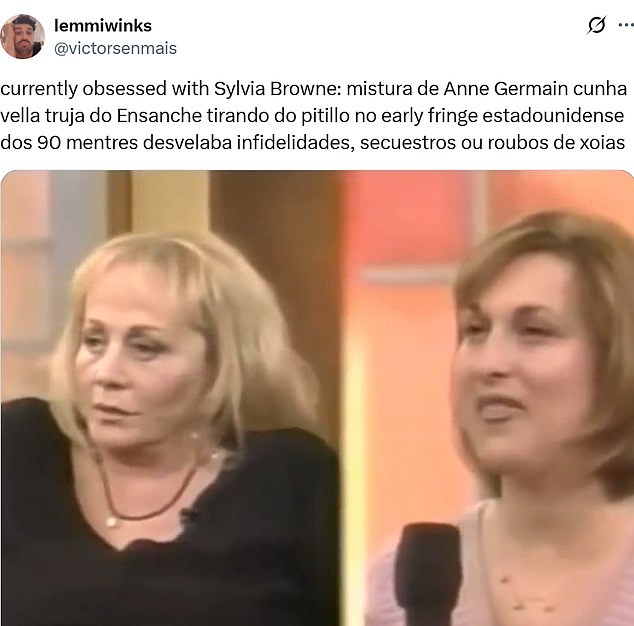Play the embedded talk-show video
Screen dimensions: 634x626
(317, 398)
